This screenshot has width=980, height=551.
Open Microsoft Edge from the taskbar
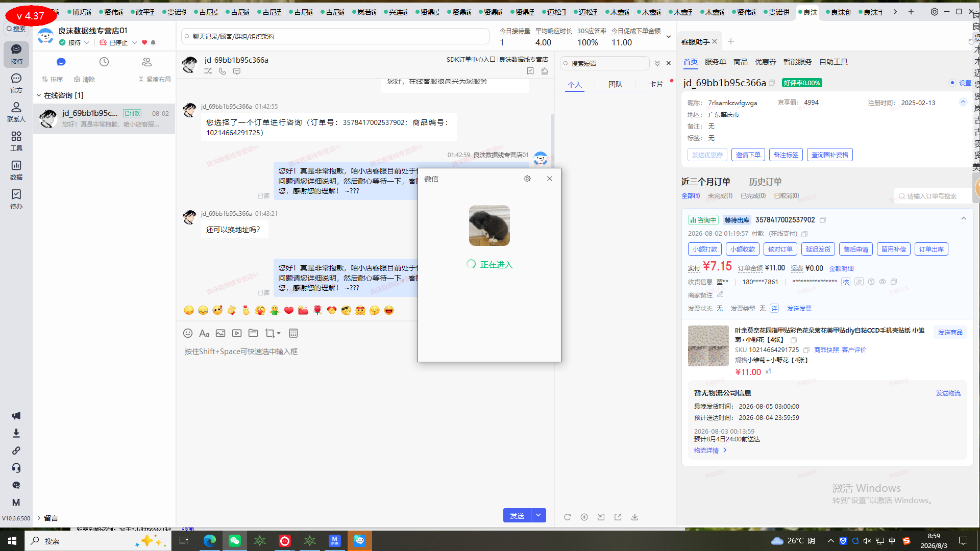tap(209, 541)
